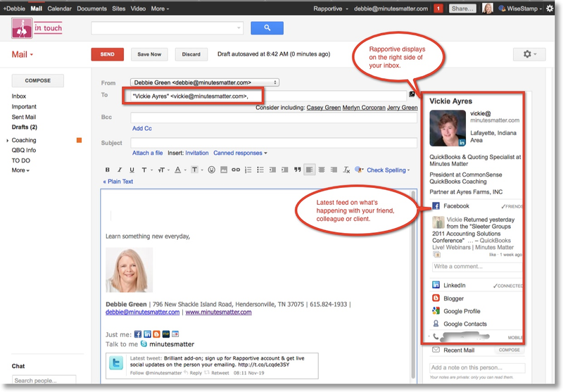Open the Inbox folder
Image resolution: width=563 pixels, height=392 pixels.
(x=19, y=96)
